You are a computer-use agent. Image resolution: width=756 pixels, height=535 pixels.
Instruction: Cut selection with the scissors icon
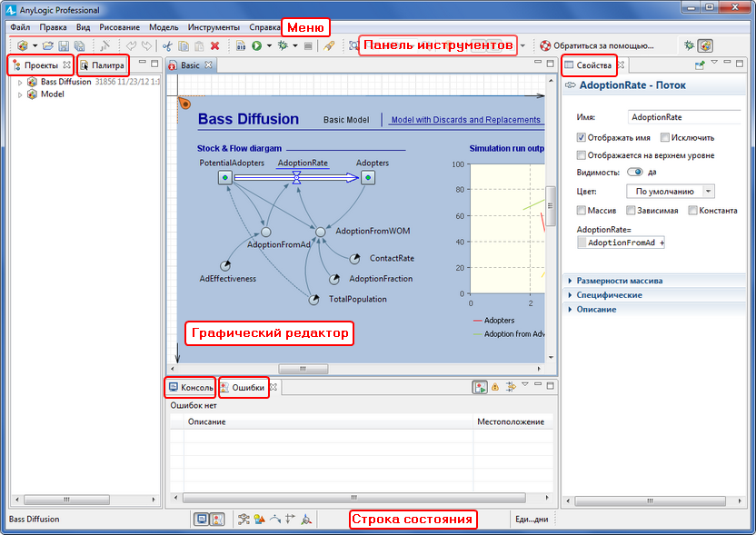(x=167, y=45)
